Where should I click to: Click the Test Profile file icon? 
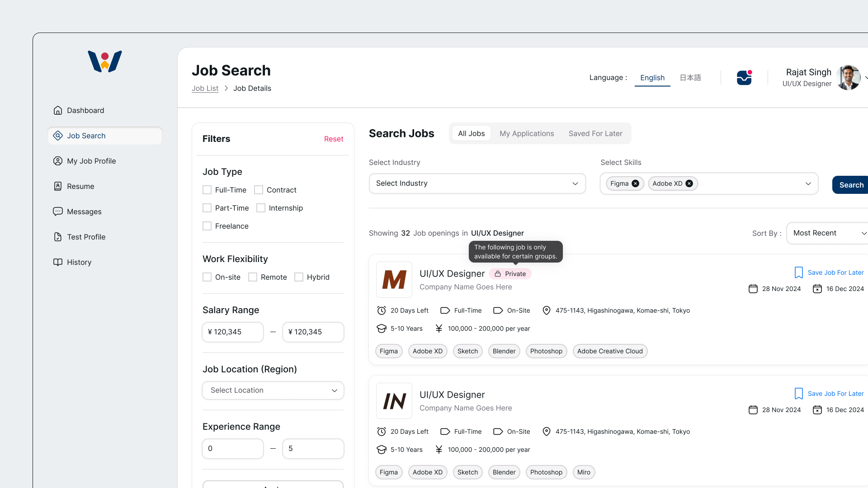[x=58, y=237]
